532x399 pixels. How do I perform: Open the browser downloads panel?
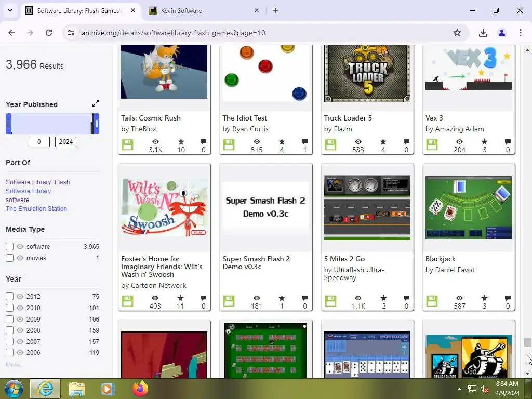[x=483, y=33]
